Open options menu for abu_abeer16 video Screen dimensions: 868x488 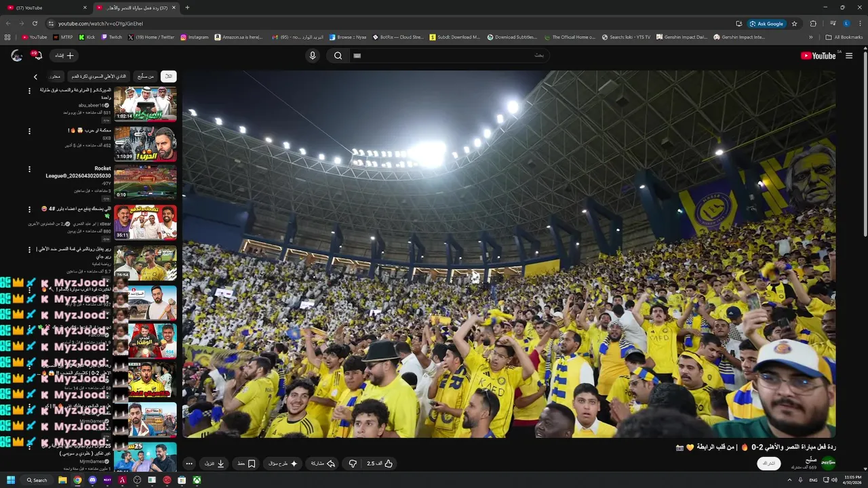click(29, 91)
